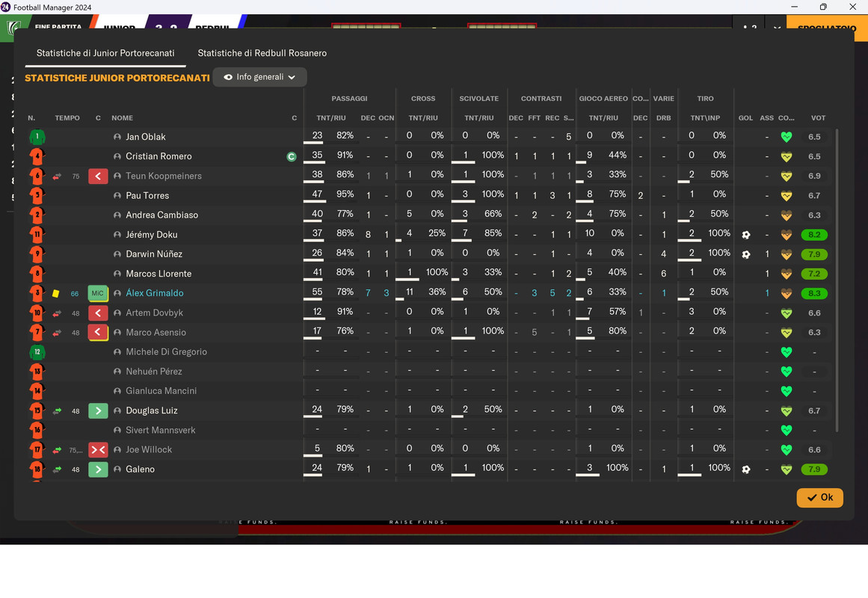
Task: Sort by the GOL column header
Action: coord(745,118)
